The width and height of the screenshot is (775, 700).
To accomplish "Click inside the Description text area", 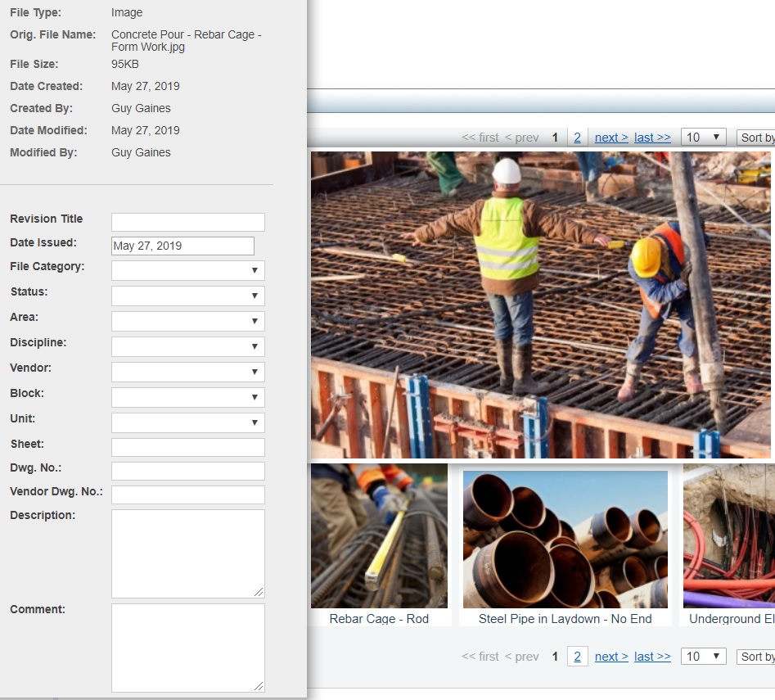I will coord(188,553).
